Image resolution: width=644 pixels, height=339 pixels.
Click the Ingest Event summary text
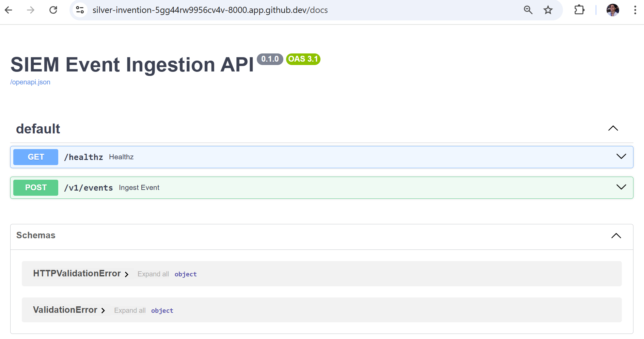pyautogui.click(x=139, y=188)
